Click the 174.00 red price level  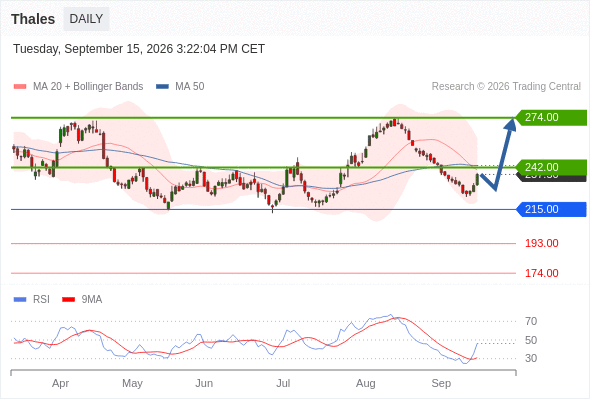541,273
